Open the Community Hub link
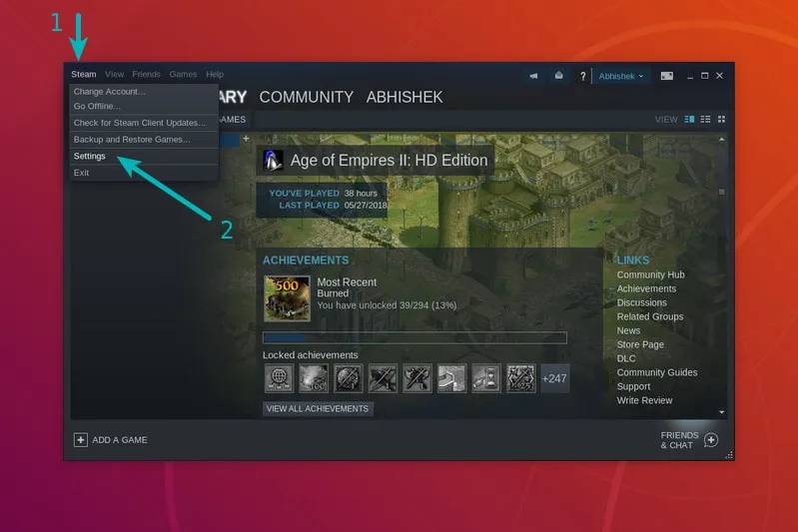Viewport: 798px width, 532px height. (x=650, y=274)
